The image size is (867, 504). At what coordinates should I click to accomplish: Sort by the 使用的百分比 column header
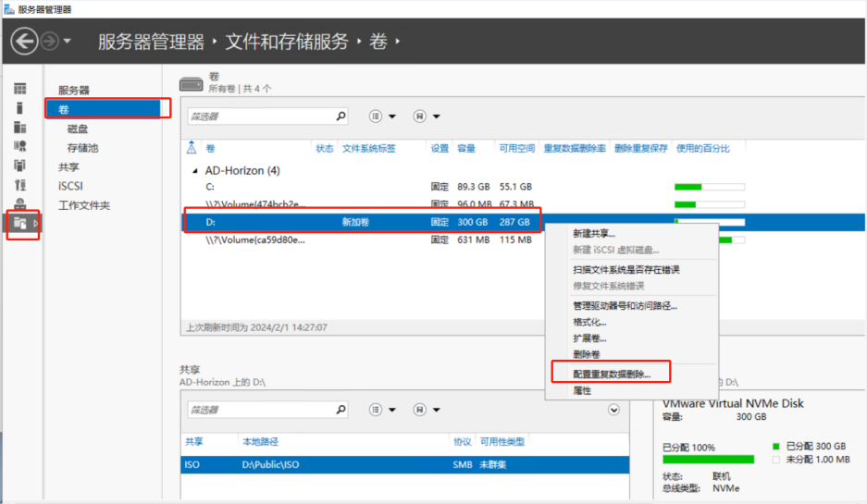703,148
